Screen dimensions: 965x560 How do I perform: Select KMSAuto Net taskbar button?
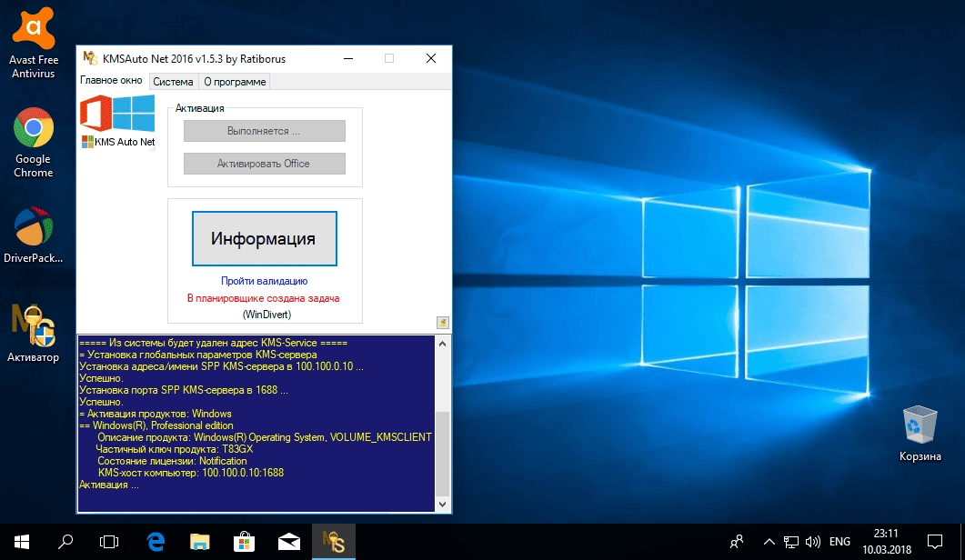click(334, 542)
